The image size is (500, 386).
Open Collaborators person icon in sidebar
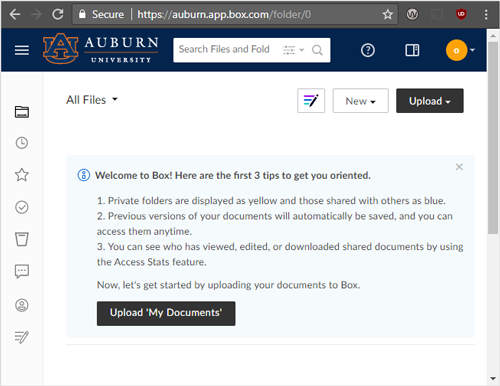click(22, 305)
